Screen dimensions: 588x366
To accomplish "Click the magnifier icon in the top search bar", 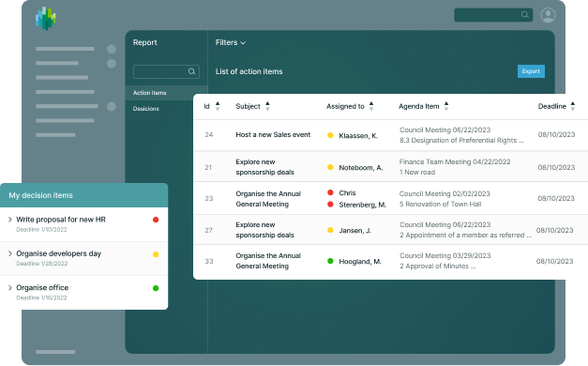I will tap(525, 15).
